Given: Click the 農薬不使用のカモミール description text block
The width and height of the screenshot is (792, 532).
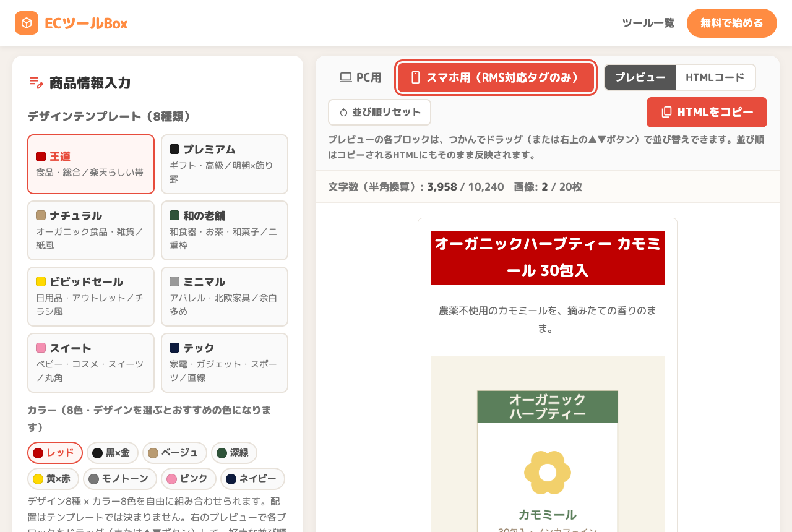Looking at the screenshot, I should 548,319.
